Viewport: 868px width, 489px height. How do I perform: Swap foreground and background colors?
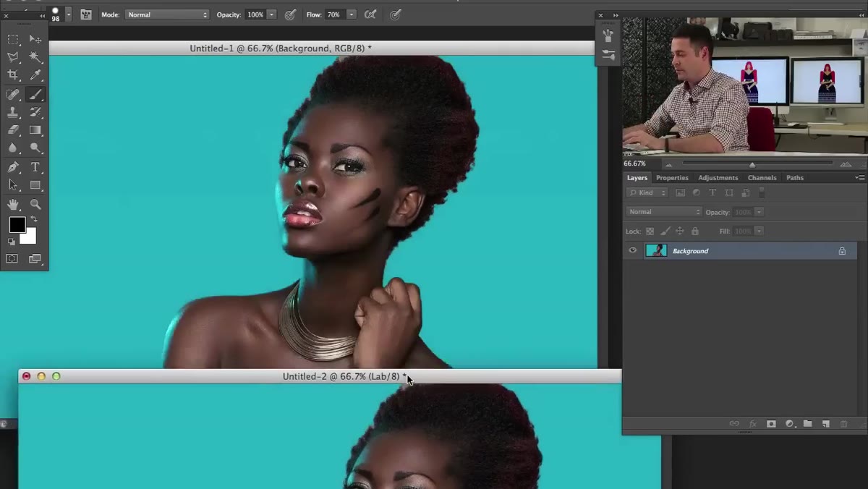point(34,219)
